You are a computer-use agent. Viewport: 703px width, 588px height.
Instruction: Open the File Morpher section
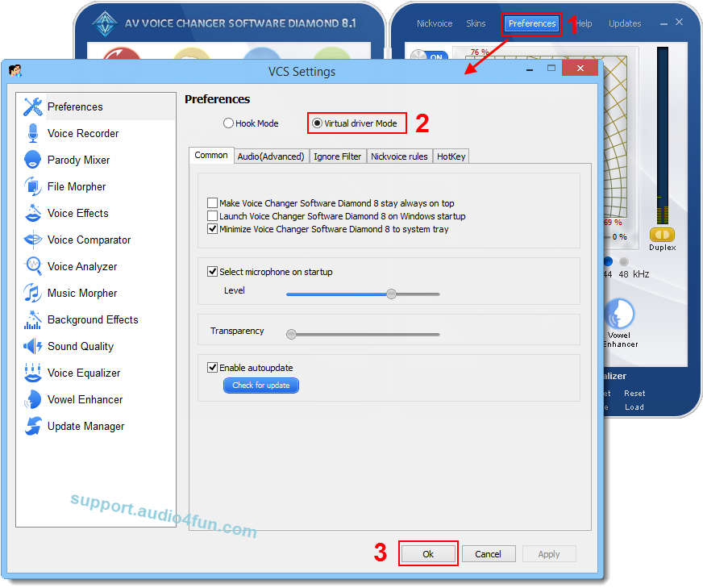[77, 186]
